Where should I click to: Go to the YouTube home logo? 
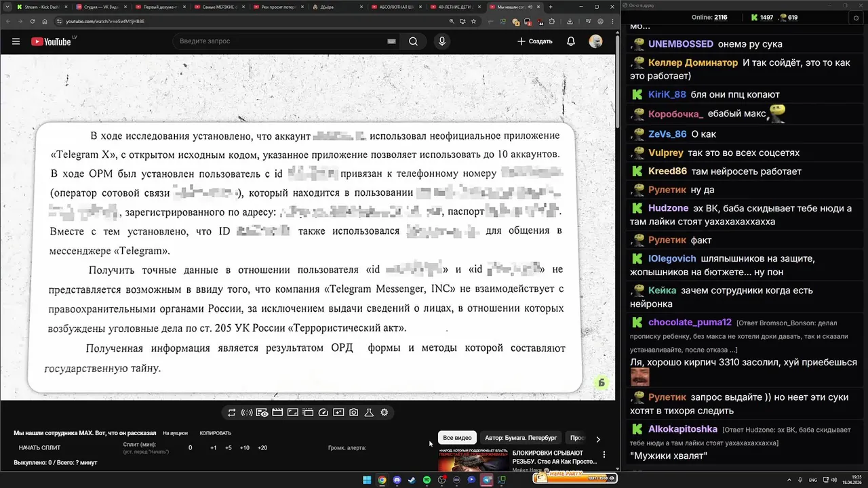point(51,41)
